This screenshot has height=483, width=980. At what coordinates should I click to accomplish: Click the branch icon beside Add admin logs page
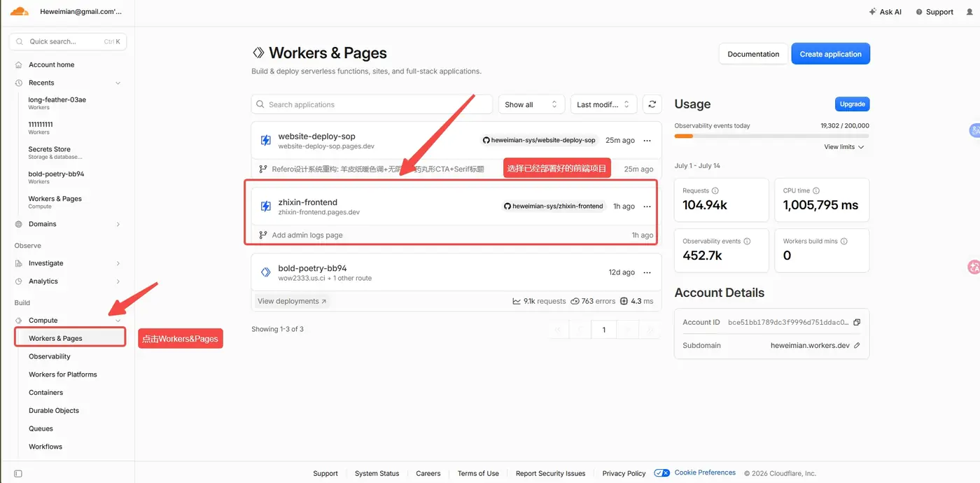263,235
